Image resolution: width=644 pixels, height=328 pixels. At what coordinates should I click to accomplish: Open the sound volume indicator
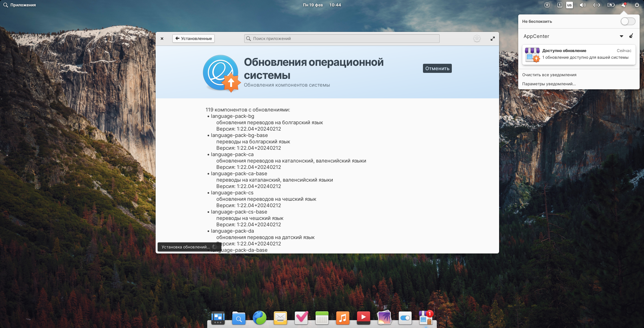583,5
